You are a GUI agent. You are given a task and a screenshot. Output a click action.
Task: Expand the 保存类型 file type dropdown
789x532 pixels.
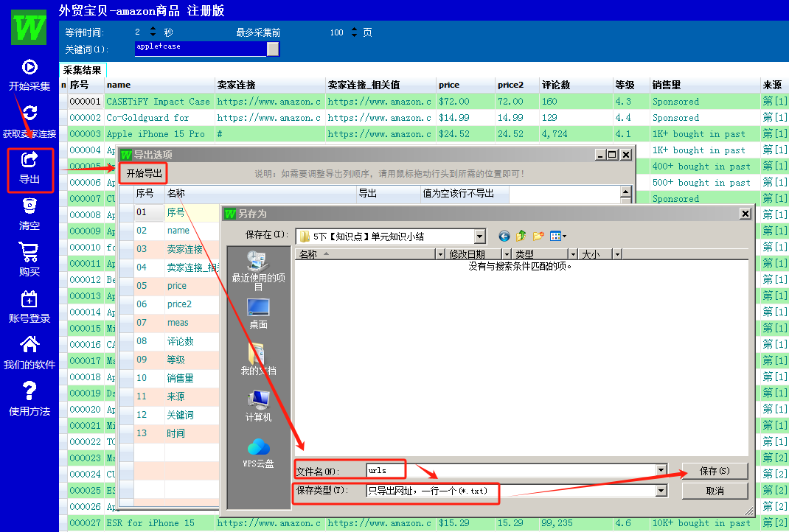tap(661, 491)
